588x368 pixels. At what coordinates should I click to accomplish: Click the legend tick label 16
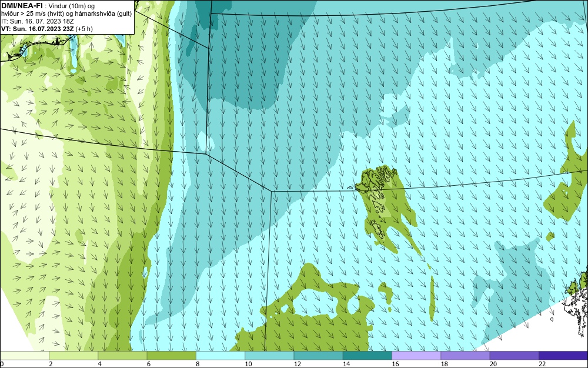pos(396,364)
